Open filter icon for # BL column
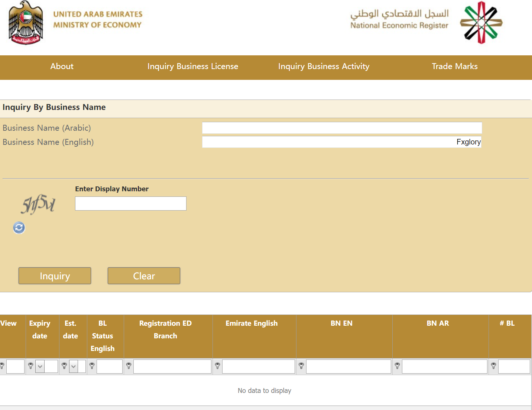 493,366
